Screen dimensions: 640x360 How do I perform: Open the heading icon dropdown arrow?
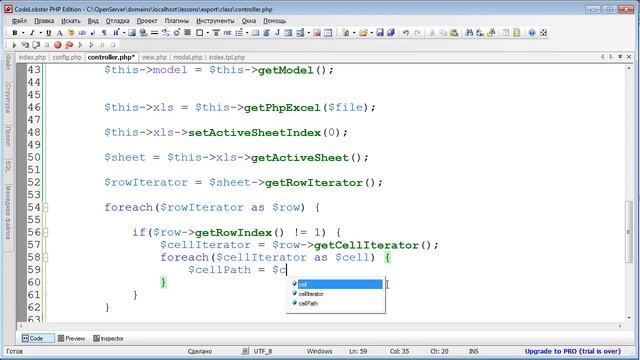(124, 33)
